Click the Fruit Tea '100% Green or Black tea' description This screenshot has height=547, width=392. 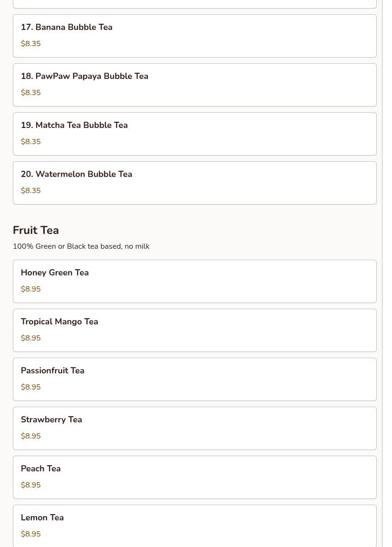tap(81, 246)
